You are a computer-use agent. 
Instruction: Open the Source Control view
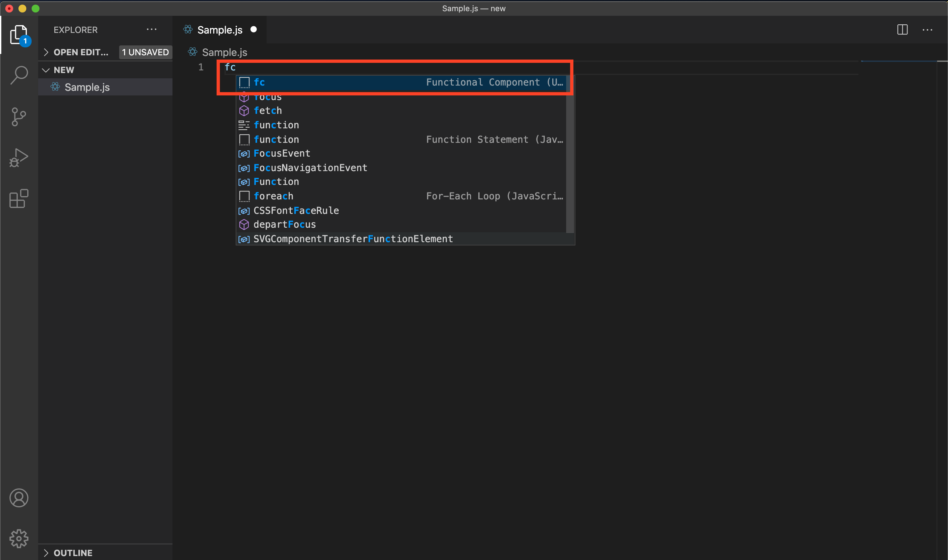click(x=19, y=116)
